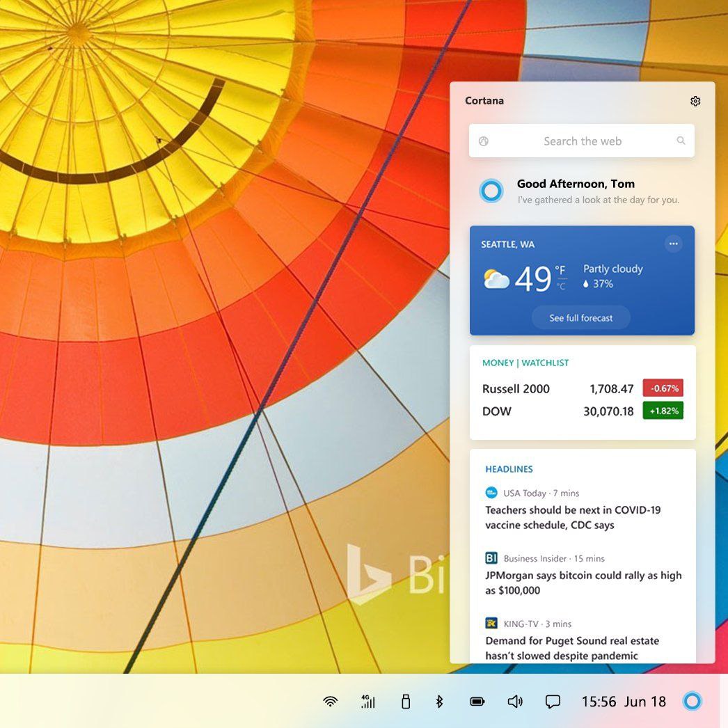Open the clock showing 15:56 Jun 18
The width and height of the screenshot is (728, 728).
[624, 702]
